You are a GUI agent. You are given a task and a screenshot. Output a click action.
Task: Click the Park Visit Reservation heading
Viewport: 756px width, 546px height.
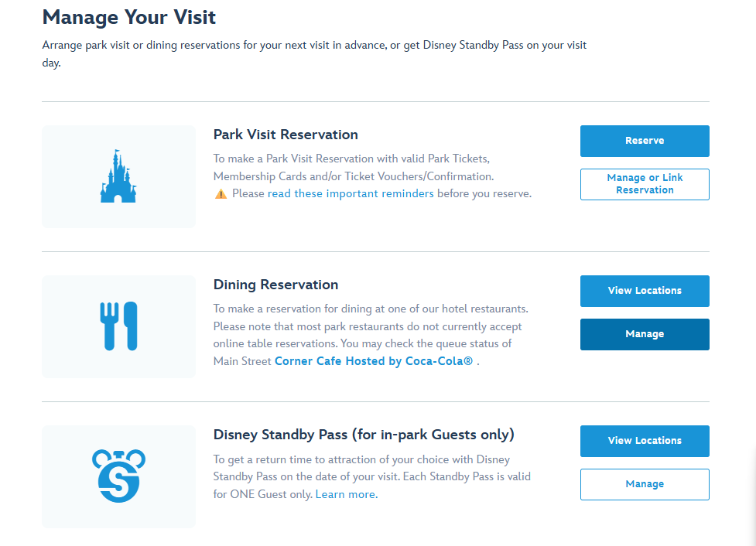coord(286,135)
